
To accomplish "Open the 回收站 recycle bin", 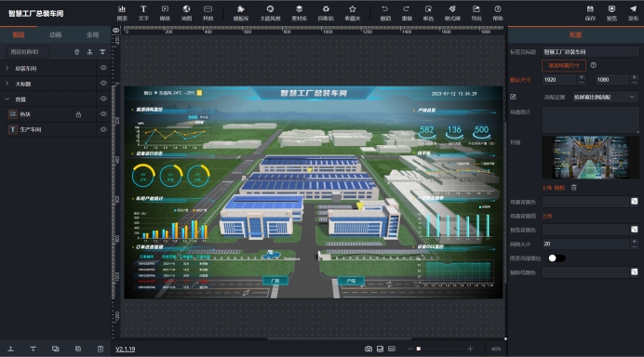I will pyautogui.click(x=326, y=13).
